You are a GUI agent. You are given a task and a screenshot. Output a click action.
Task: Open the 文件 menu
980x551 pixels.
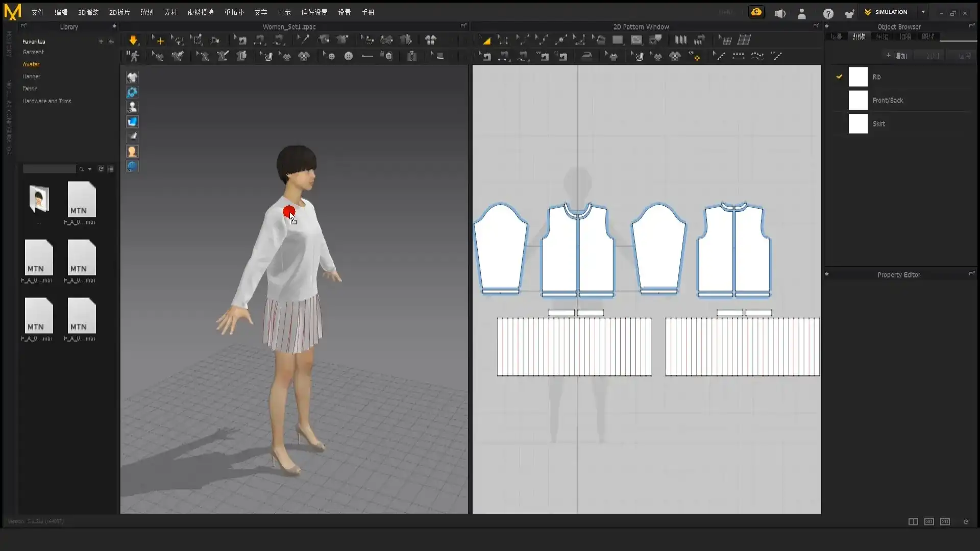[37, 12]
